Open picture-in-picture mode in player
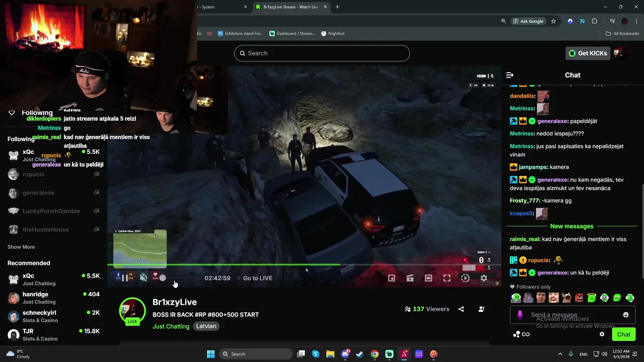 pos(391,278)
